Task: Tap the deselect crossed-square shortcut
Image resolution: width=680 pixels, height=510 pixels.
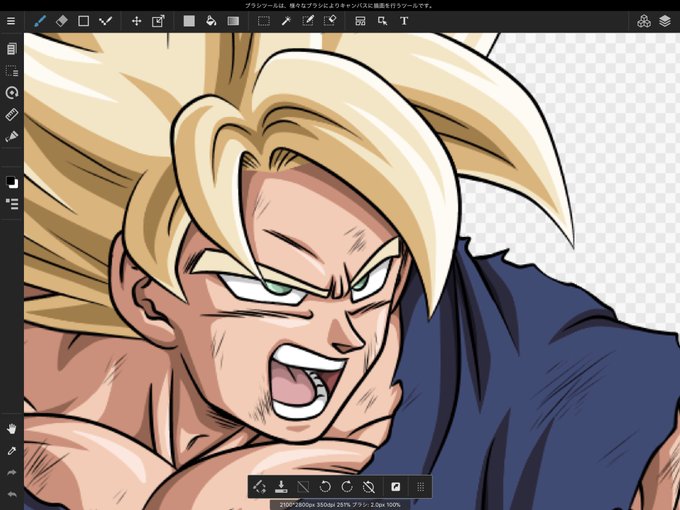Action: (303, 487)
